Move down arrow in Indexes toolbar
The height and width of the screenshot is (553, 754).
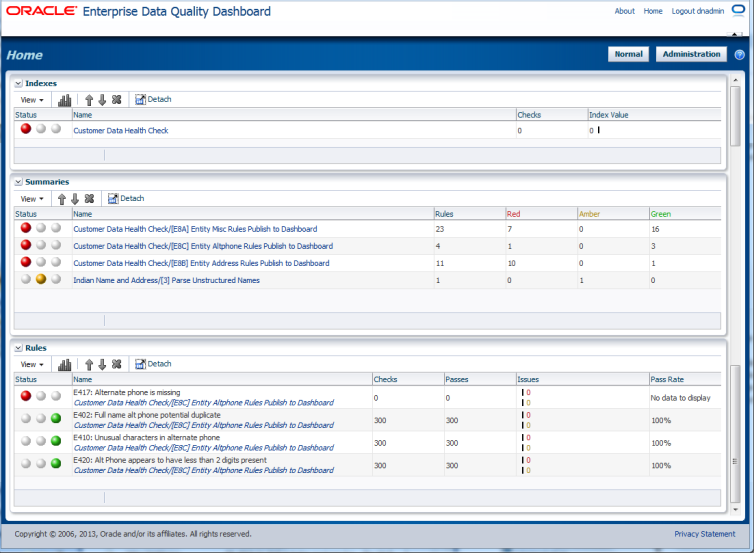point(102,100)
